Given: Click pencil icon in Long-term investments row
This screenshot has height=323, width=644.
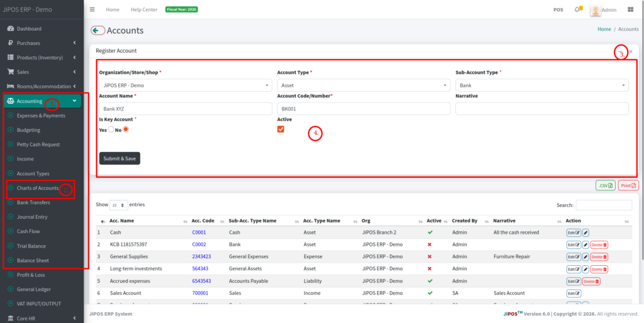Looking at the screenshot, I should pyautogui.click(x=586, y=269).
